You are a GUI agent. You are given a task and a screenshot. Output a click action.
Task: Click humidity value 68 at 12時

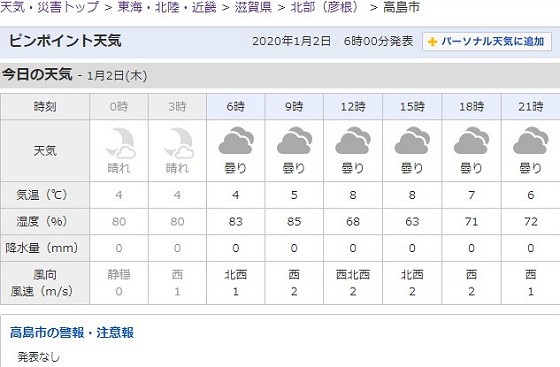tap(353, 222)
